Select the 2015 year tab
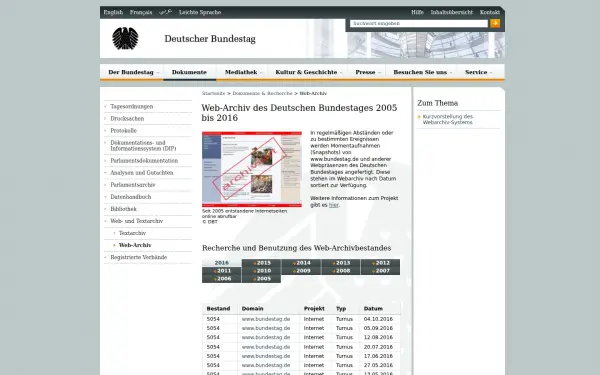 (x=261, y=263)
